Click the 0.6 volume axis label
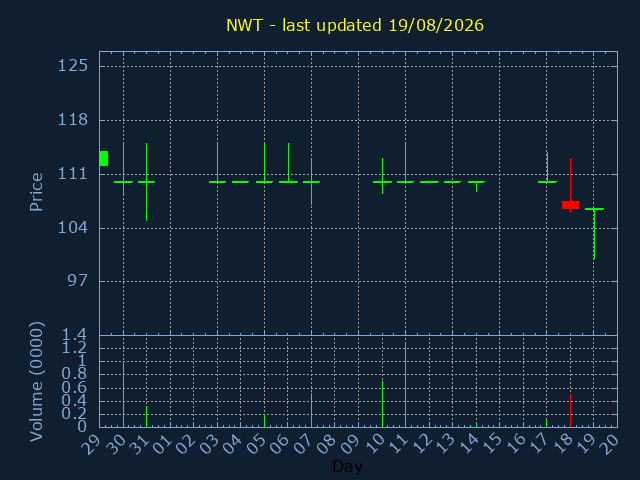The width and height of the screenshot is (640, 480). pos(74,388)
